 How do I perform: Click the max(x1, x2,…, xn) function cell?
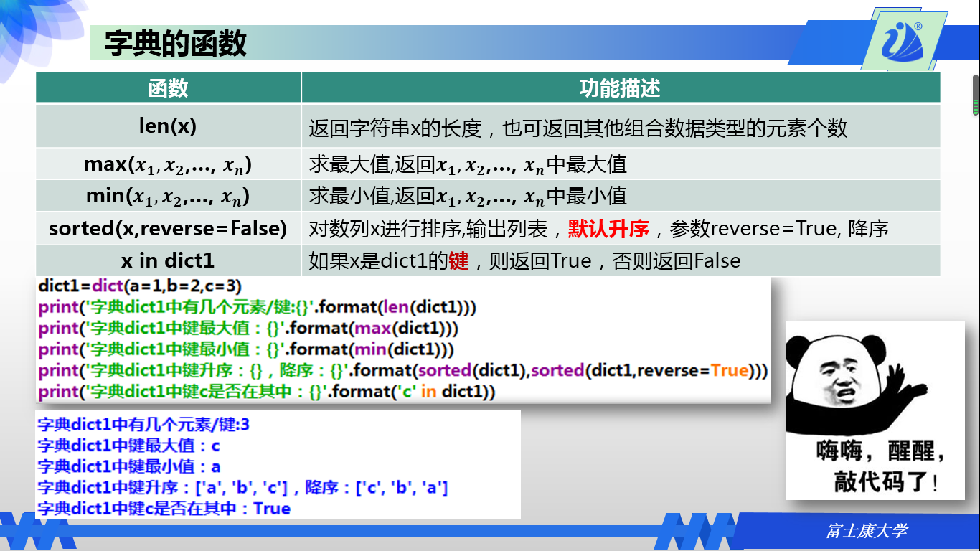click(x=169, y=164)
